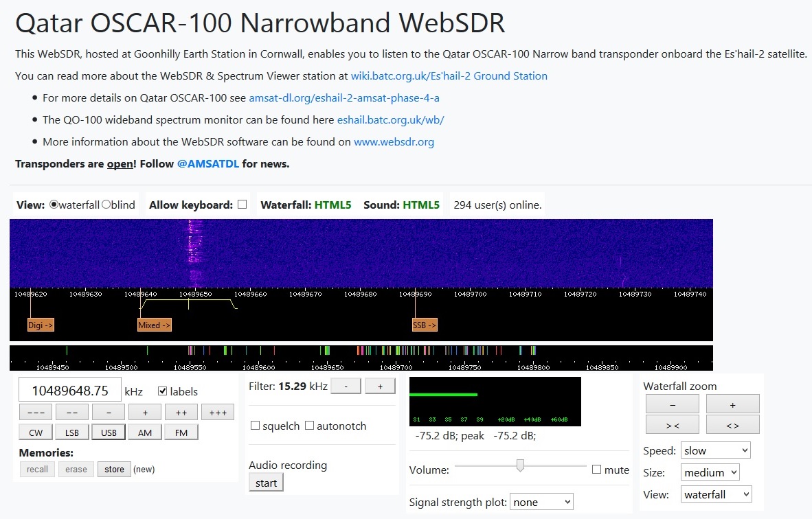Viewport: 812px width, 519px height.
Task: Select CW demodulation mode
Action: click(35, 432)
